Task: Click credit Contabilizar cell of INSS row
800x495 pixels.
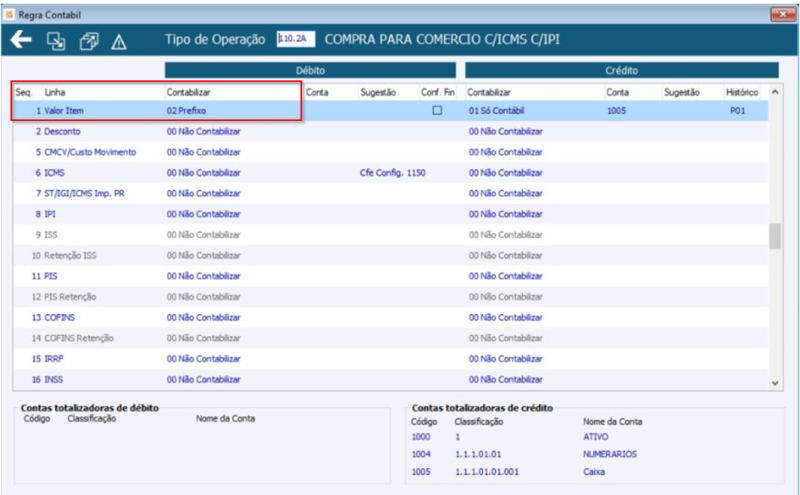Action: [506, 379]
